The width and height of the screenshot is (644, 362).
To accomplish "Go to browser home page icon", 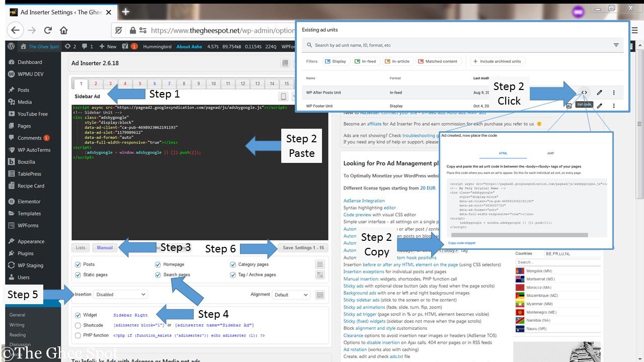I will 63,30.
